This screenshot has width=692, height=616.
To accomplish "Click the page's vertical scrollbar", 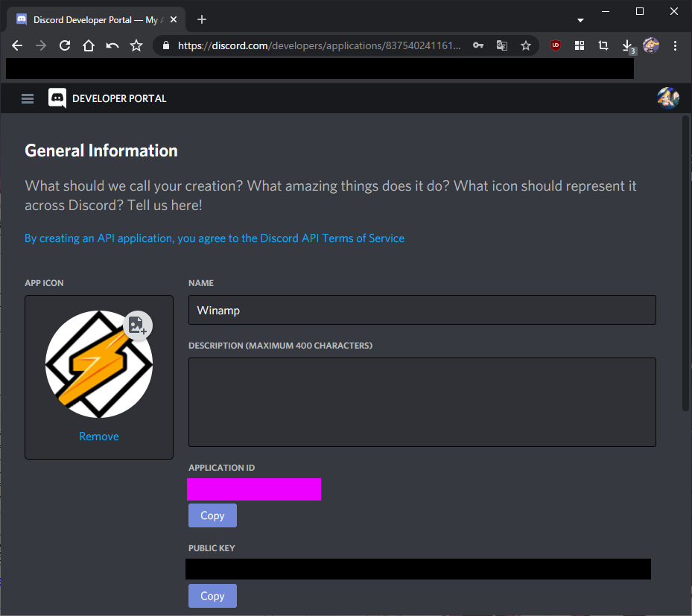I will (x=685, y=264).
